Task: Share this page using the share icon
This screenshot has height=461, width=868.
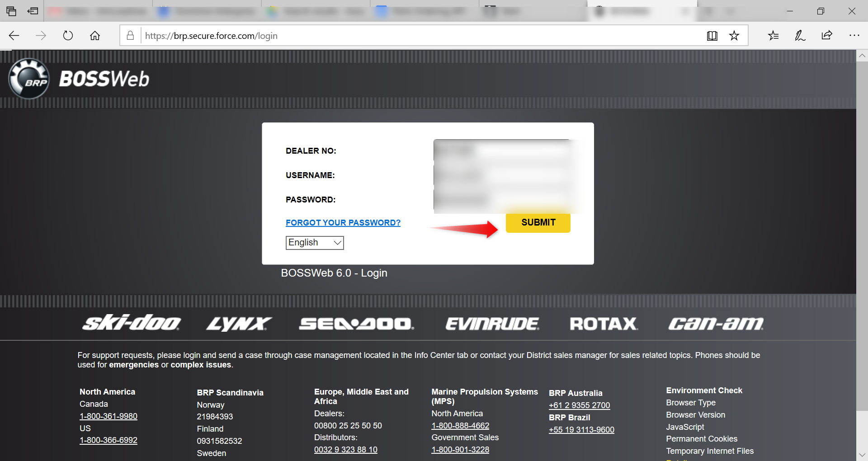Action: pyautogui.click(x=827, y=35)
